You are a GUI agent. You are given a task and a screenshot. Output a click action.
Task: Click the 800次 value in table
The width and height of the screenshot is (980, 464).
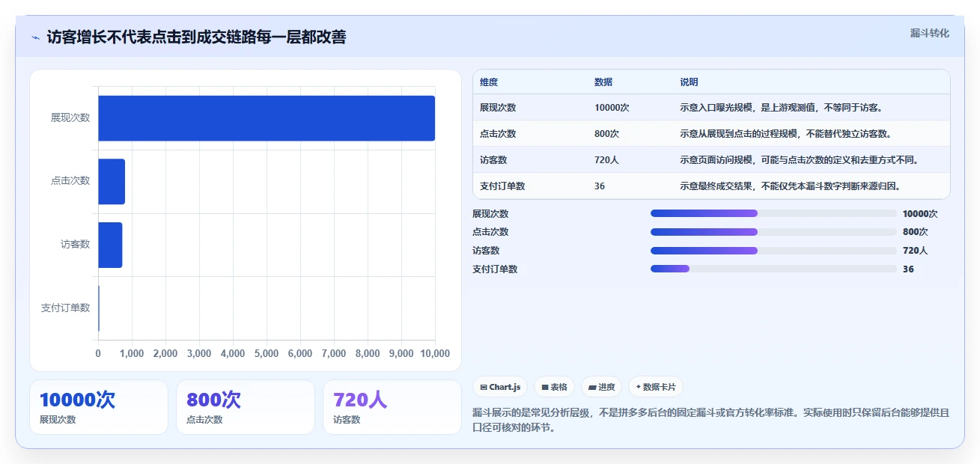(606, 134)
